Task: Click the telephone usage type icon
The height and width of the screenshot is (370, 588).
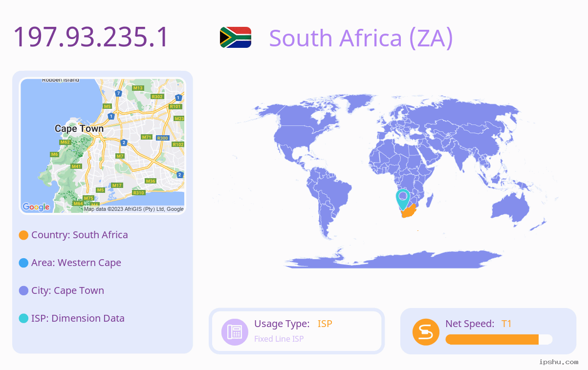Action: tap(235, 332)
